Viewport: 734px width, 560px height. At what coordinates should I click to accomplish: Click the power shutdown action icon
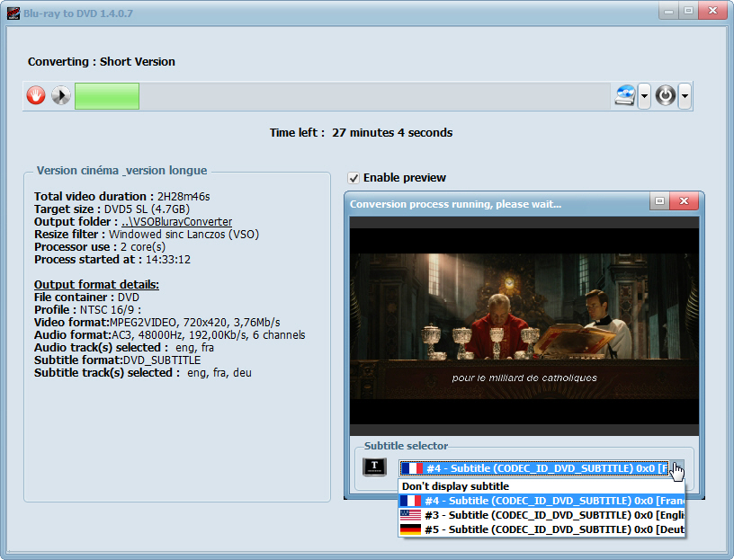point(664,95)
